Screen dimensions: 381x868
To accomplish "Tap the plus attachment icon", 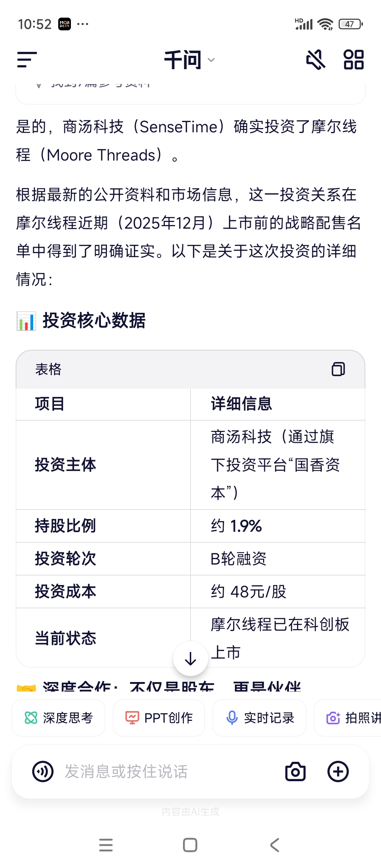I will 338,772.
